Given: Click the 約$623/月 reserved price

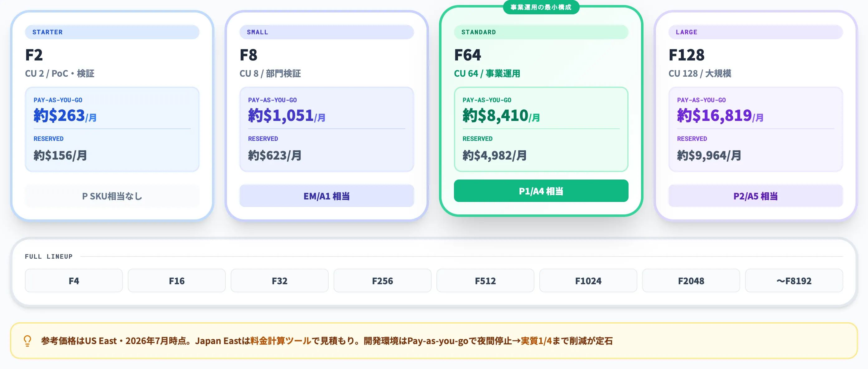Looking at the screenshot, I should pos(275,155).
